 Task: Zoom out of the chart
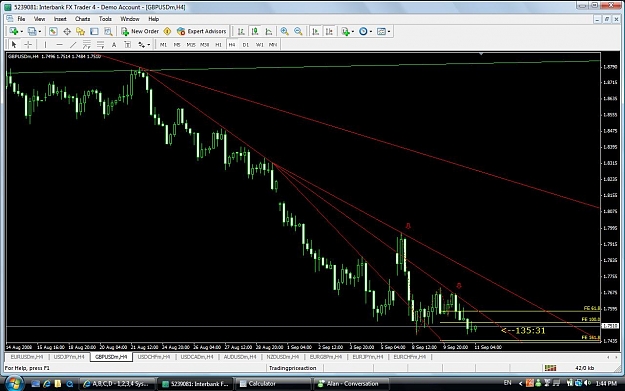298,31
